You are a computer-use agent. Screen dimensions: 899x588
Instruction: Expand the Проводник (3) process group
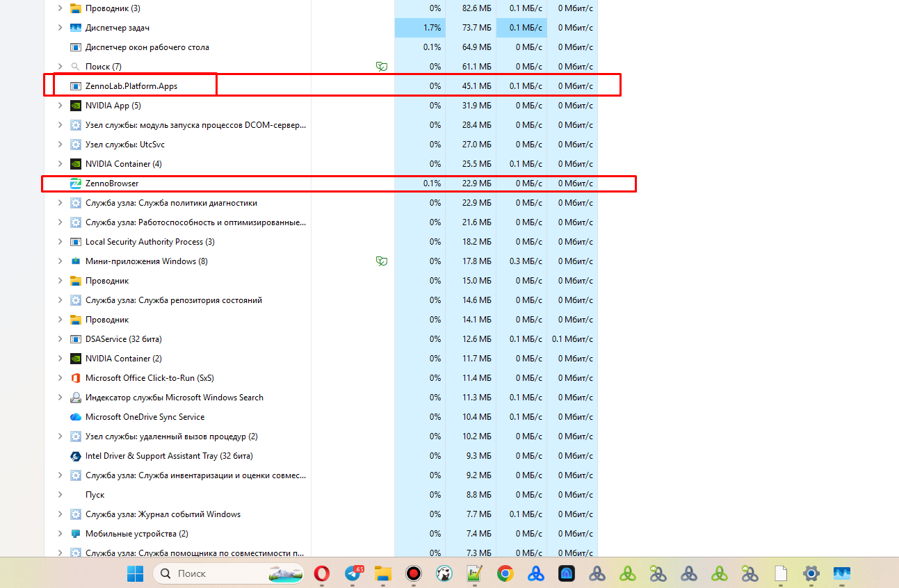click(60, 8)
